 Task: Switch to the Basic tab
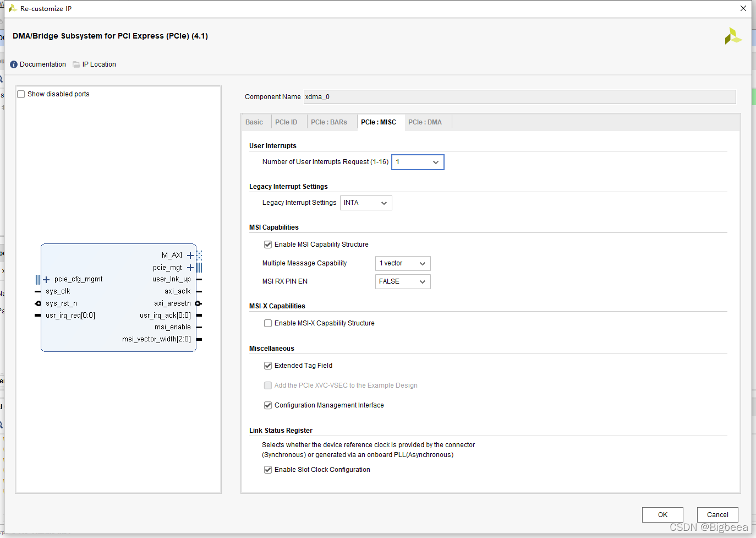tap(254, 122)
